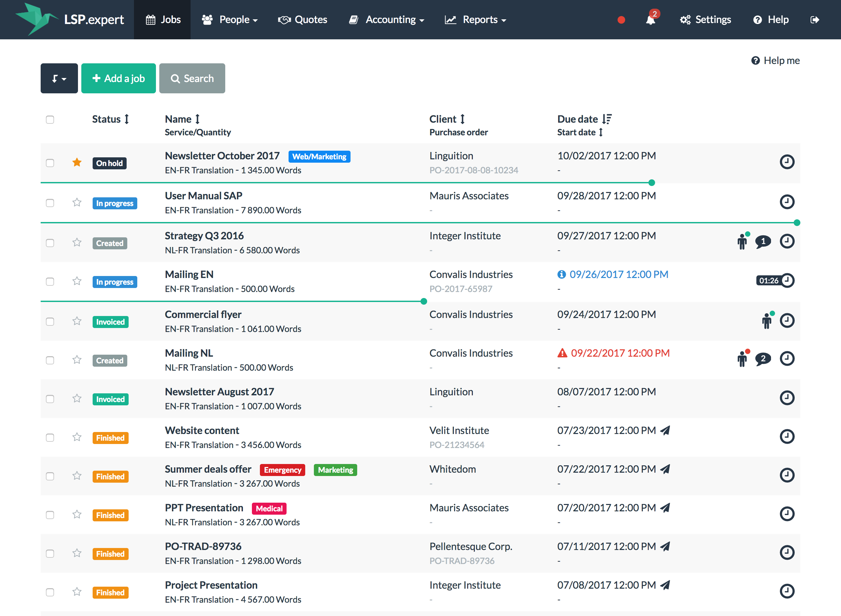Open the Settings menu item
Screen dimensions: 841x616
pos(705,20)
